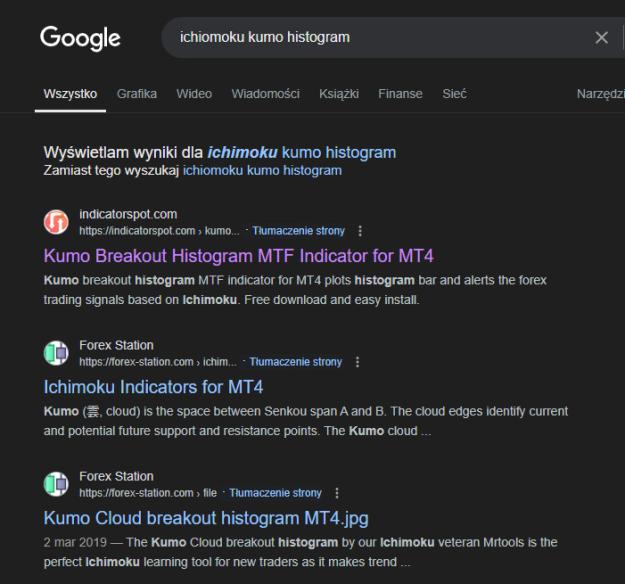The image size is (625, 584).
Task: Open more options for the Ichimoku Indicators result
Action: click(x=358, y=362)
